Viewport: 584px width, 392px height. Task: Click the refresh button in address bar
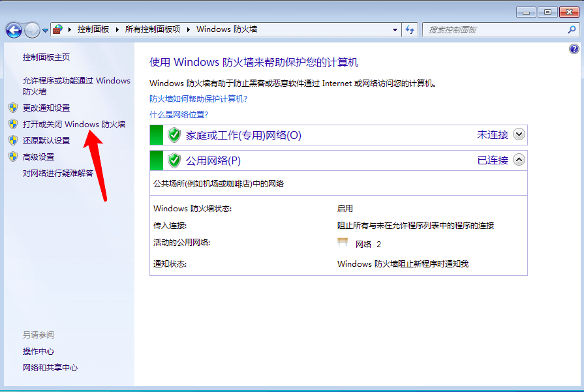(410, 30)
